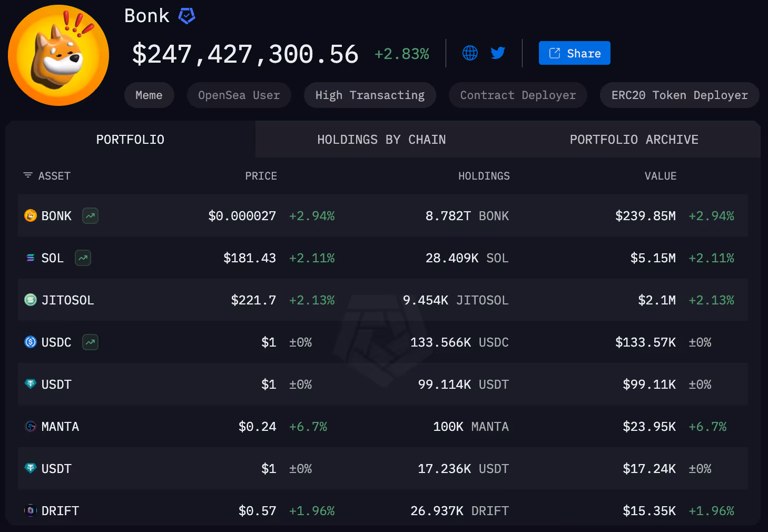The image size is (768, 532).
Task: Click the BONK price $0.000027
Action: pyautogui.click(x=242, y=216)
